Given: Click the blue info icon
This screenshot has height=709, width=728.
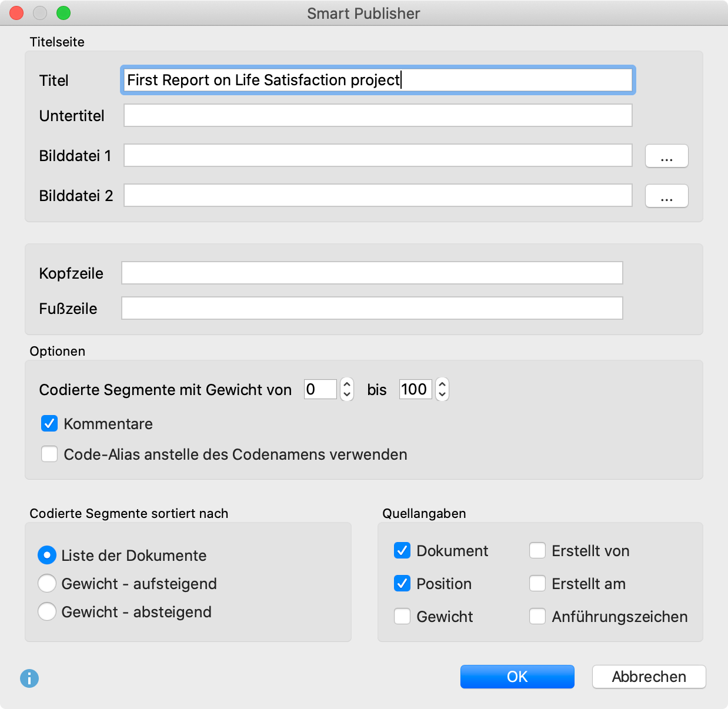Looking at the screenshot, I should 29,678.
